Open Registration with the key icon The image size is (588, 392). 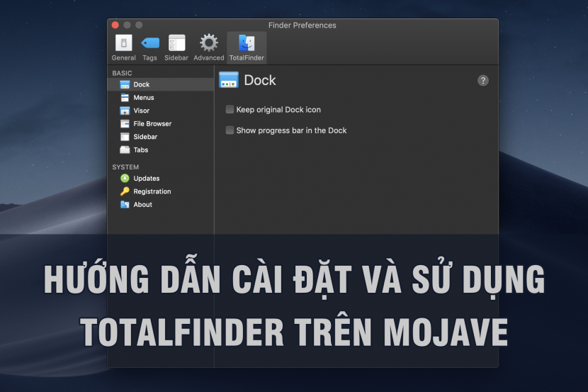point(152,191)
